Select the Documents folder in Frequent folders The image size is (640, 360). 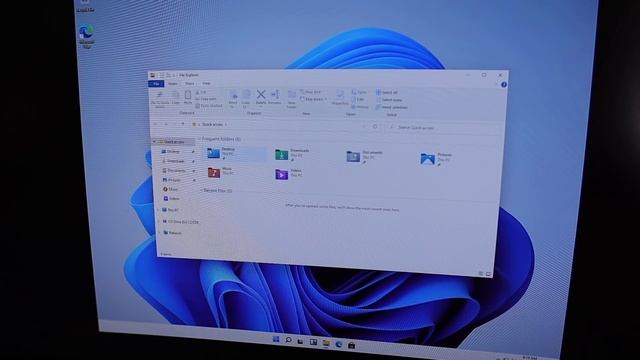coord(364,156)
